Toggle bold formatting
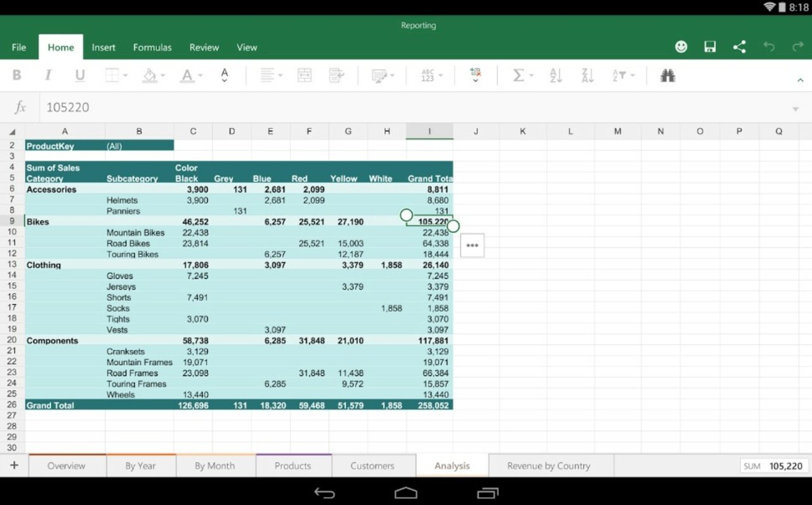Viewport: 812px width, 505px height. [17, 75]
